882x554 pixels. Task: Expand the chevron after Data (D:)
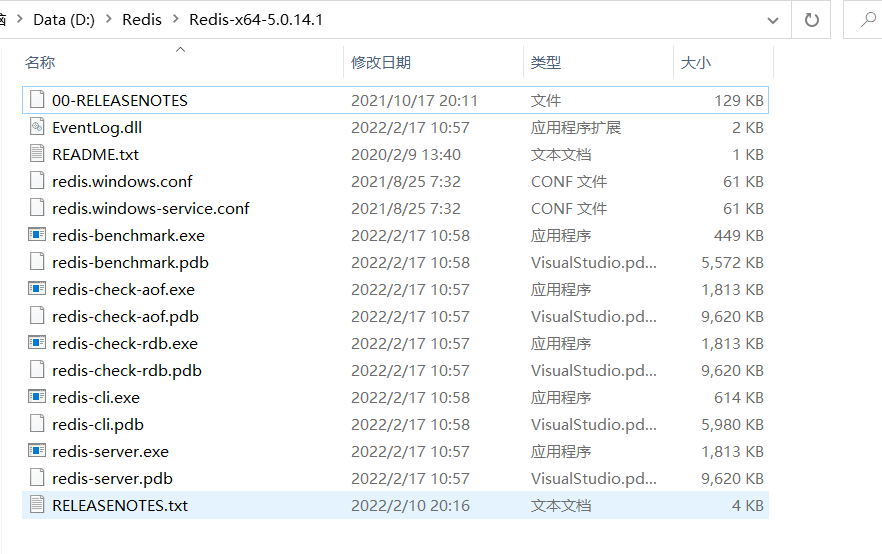point(109,19)
